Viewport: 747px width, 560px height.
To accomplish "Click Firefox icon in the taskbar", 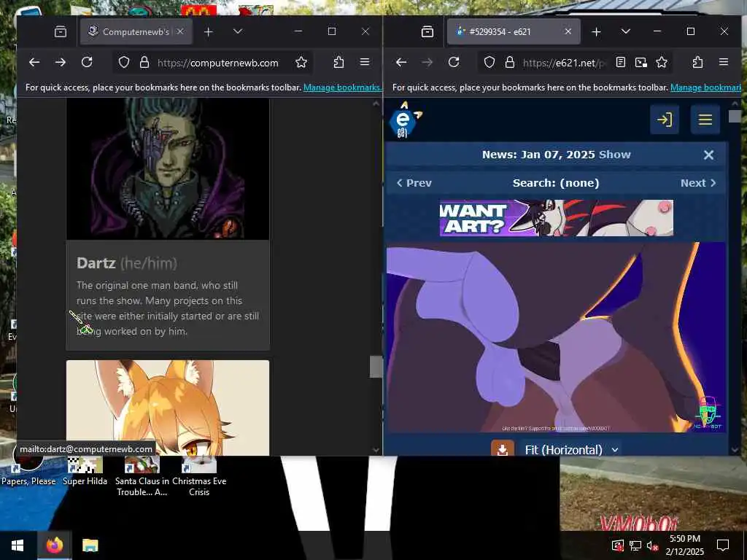I will (x=54, y=545).
